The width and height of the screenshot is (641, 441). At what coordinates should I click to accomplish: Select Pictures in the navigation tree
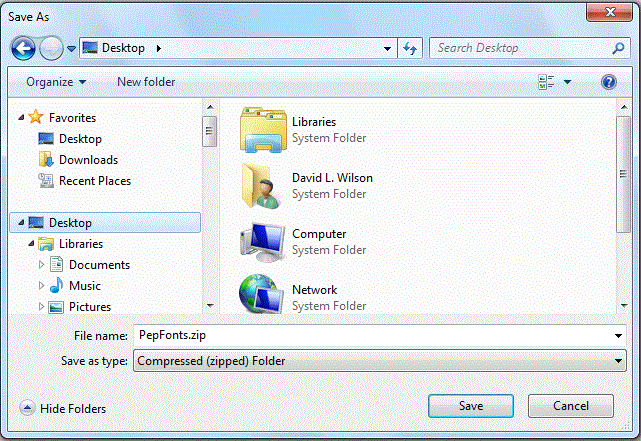pyautogui.click(x=90, y=307)
